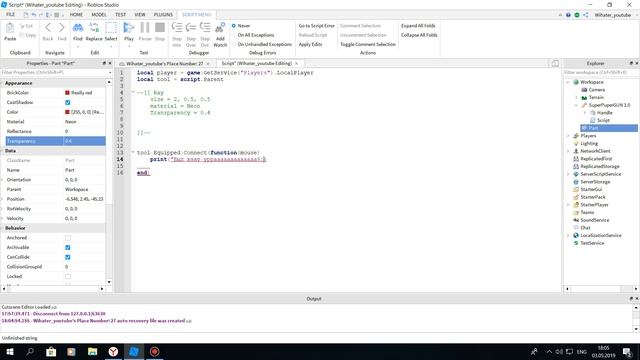
Task: Click Reload Script
Action: coord(313,35)
